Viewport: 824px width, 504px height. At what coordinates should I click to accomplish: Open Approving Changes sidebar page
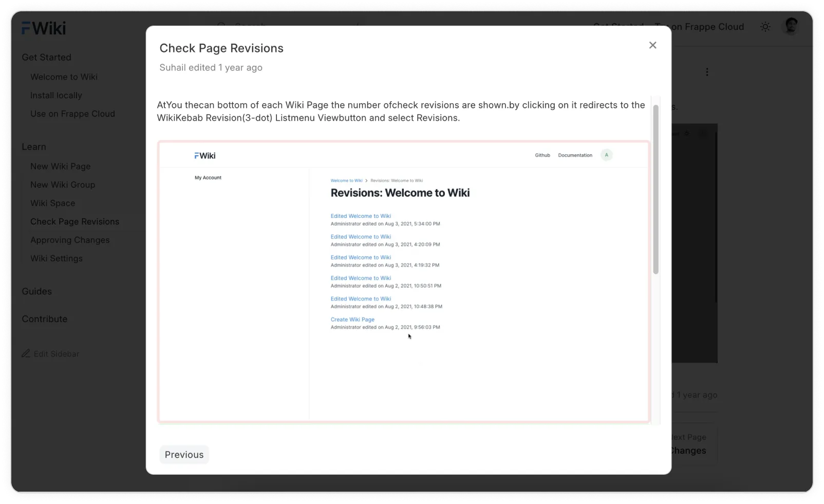pyautogui.click(x=70, y=240)
